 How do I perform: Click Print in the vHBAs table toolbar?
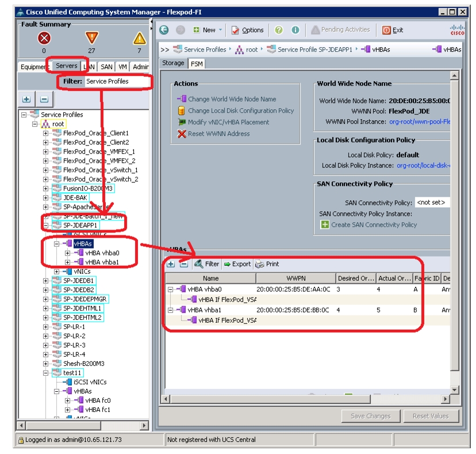click(267, 264)
